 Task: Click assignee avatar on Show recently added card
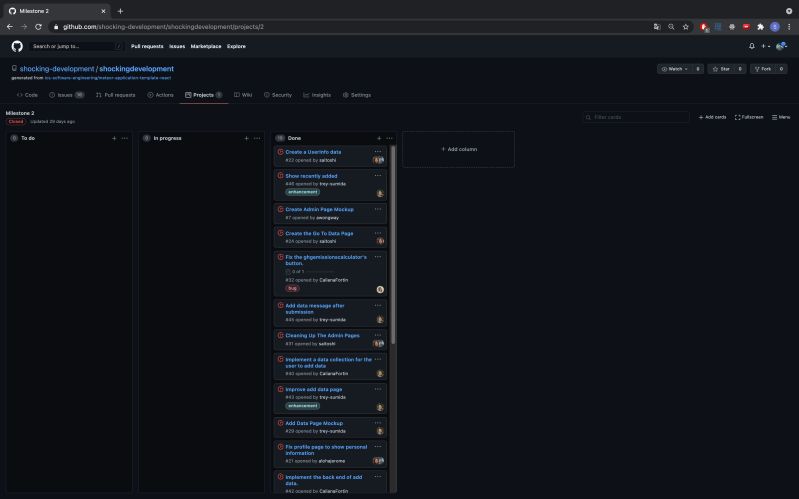pos(380,193)
